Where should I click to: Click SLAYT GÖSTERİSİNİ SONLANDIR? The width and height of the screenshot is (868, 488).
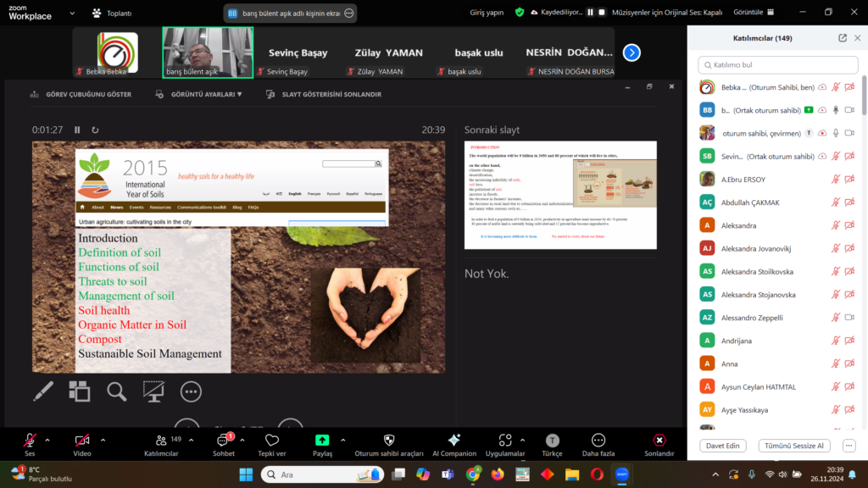tap(324, 95)
